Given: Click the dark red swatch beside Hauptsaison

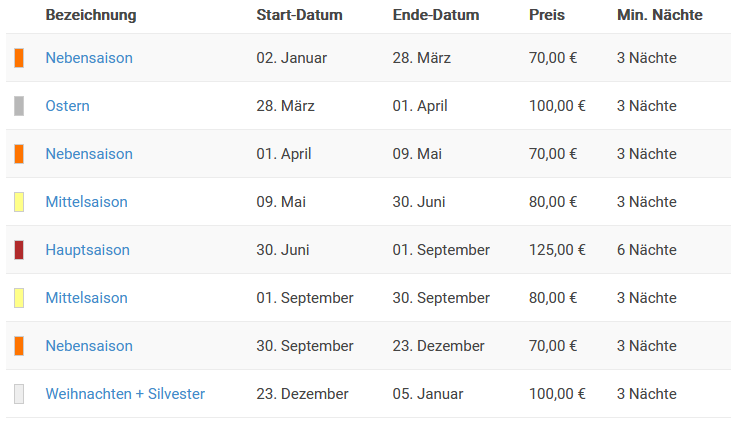Looking at the screenshot, I should click(x=19, y=250).
